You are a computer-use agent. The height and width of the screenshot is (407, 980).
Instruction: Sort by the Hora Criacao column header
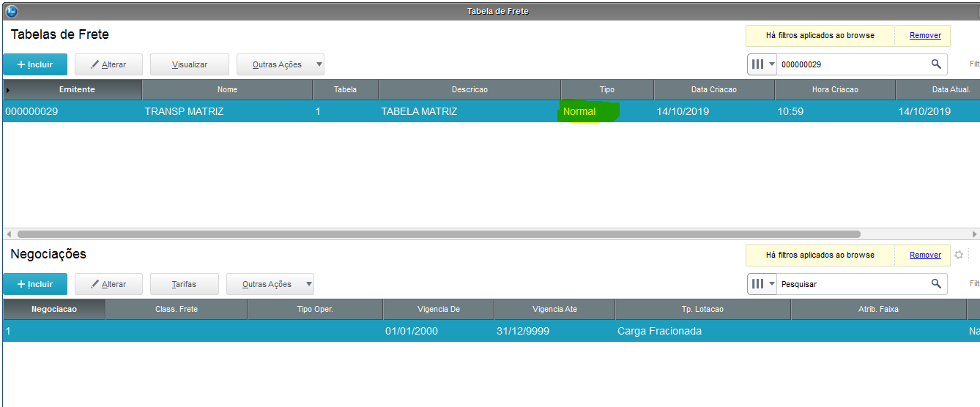(835, 89)
